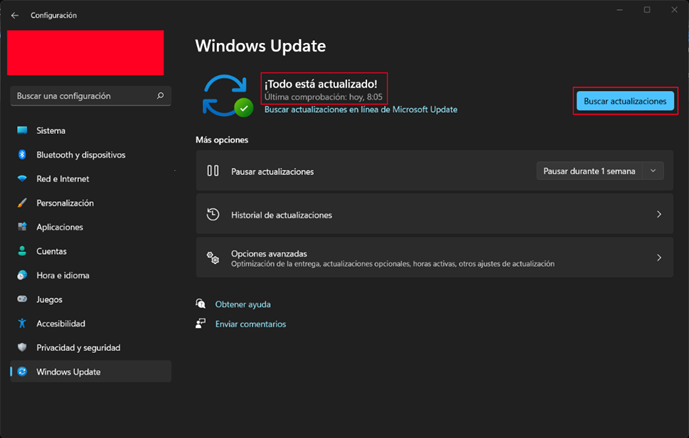The width and height of the screenshot is (689, 438).
Task: Expand Opciones avanzadas chevron
Action: point(658,258)
